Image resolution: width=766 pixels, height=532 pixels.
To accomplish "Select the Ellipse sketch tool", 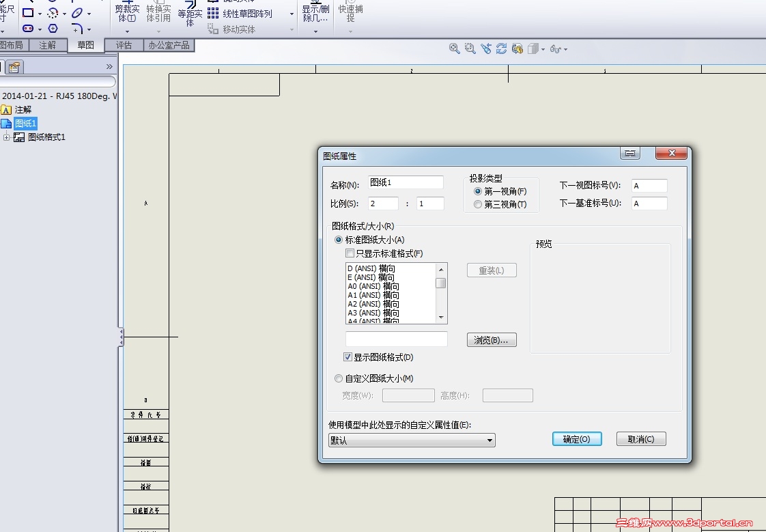I will [77, 13].
